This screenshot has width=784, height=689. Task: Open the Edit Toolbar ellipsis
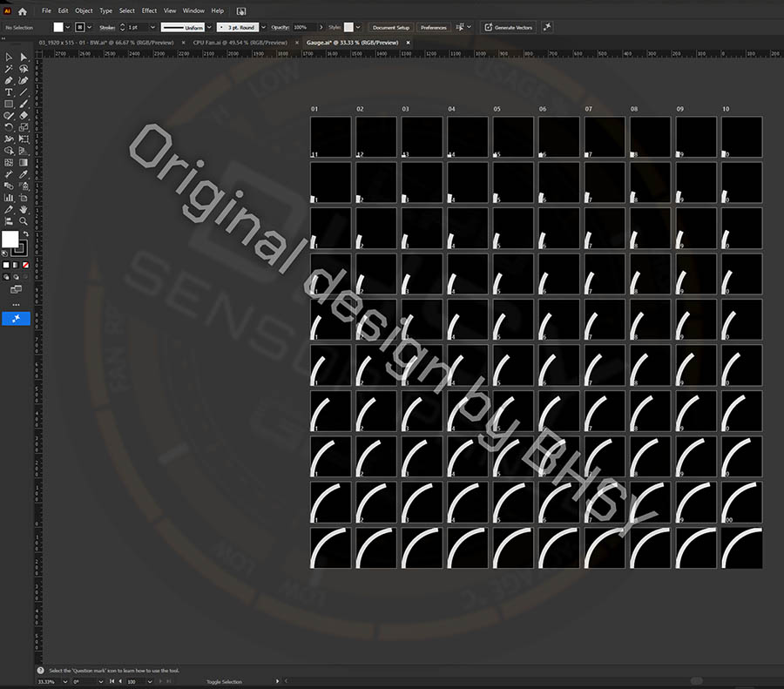coord(16,304)
